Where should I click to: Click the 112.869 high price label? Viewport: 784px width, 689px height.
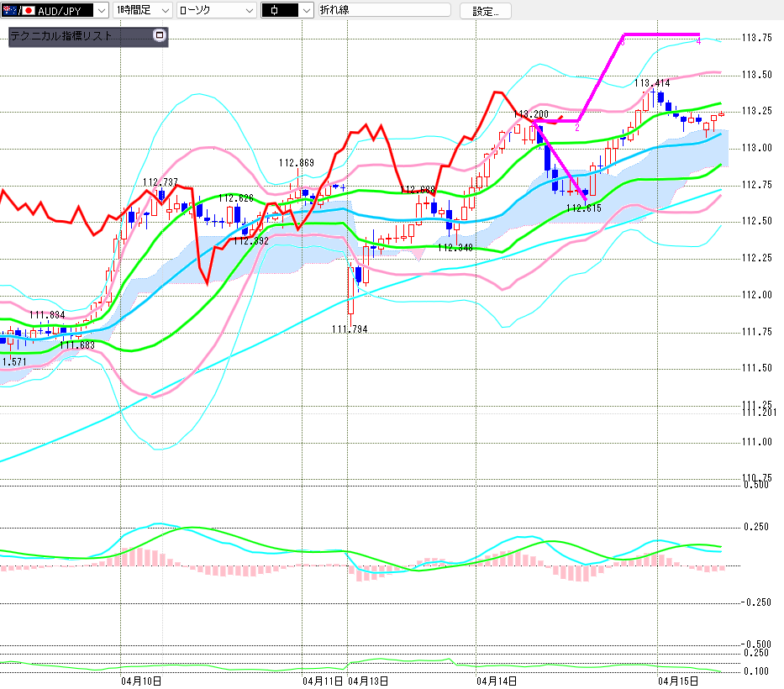[x=297, y=163]
